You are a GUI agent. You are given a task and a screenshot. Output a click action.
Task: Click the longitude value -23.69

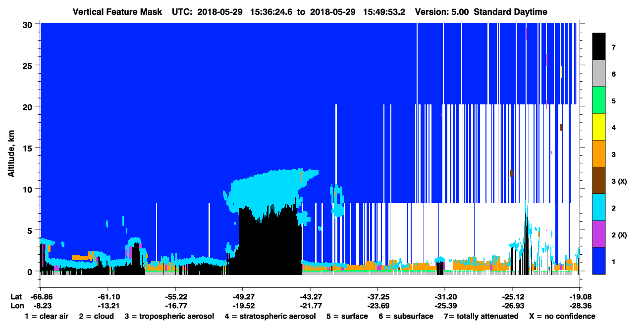(377, 305)
